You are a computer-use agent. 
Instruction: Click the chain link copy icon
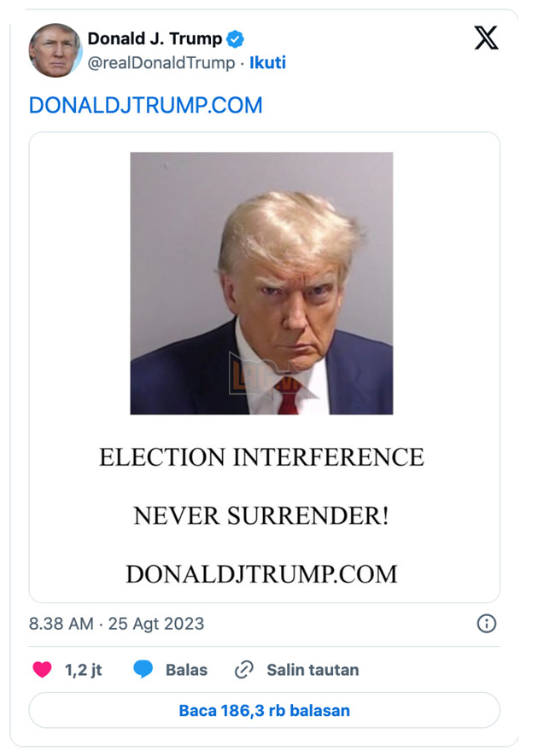click(244, 670)
